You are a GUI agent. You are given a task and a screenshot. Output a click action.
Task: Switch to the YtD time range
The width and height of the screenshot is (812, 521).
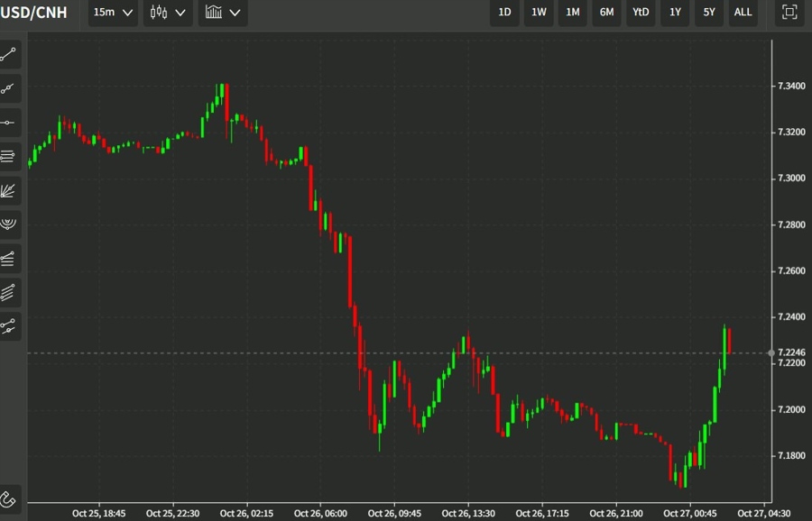coord(641,12)
